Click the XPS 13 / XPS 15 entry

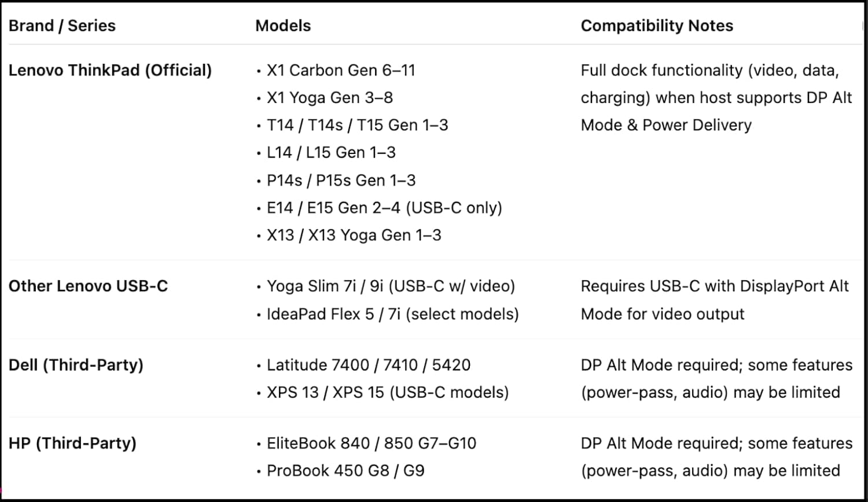(x=387, y=393)
